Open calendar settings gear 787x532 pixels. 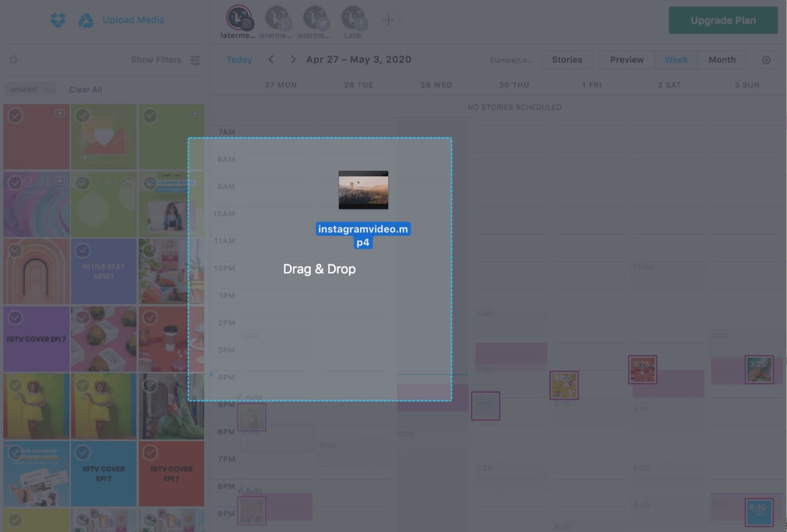(x=766, y=60)
